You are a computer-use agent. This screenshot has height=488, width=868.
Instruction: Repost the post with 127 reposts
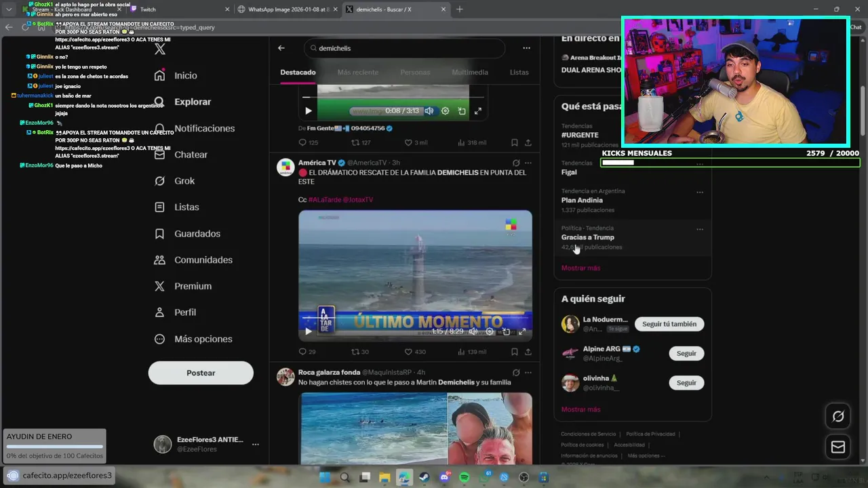coord(361,143)
